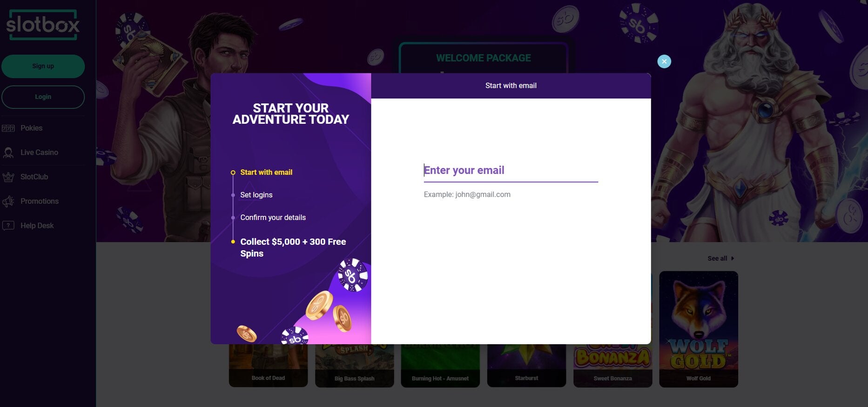Click the slotbox logo
The width and height of the screenshot is (868, 407).
(x=43, y=25)
